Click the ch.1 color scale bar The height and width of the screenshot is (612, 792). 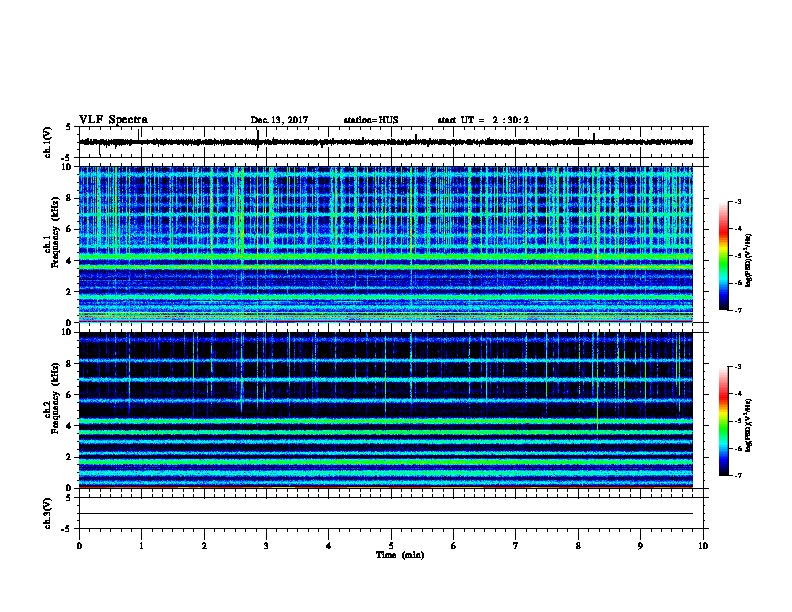723,256
